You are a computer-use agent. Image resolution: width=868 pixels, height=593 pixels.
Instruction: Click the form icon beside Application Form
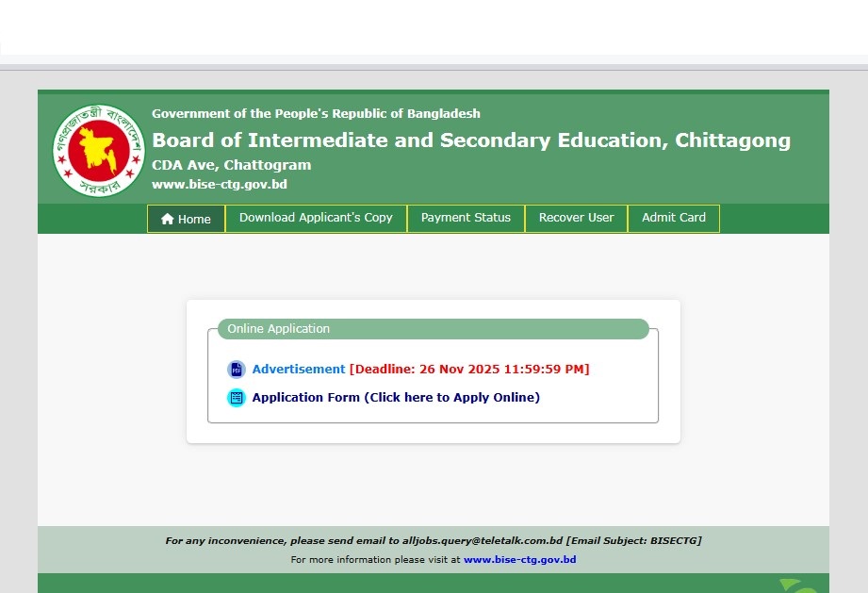tap(236, 398)
